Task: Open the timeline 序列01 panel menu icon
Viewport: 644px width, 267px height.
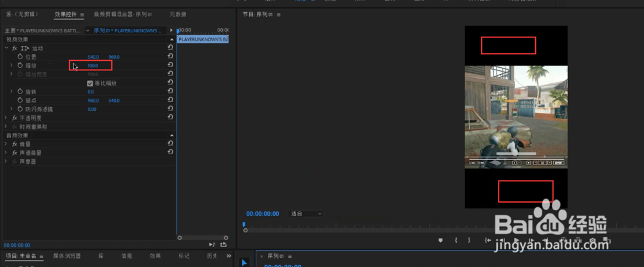Action: click(x=290, y=256)
